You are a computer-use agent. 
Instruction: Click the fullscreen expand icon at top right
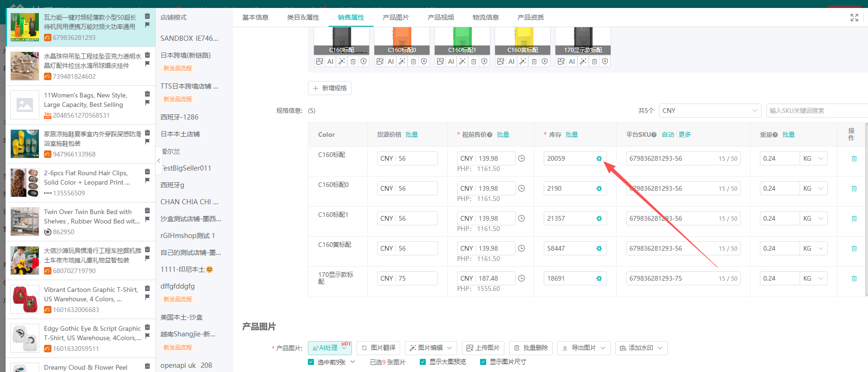854,17
